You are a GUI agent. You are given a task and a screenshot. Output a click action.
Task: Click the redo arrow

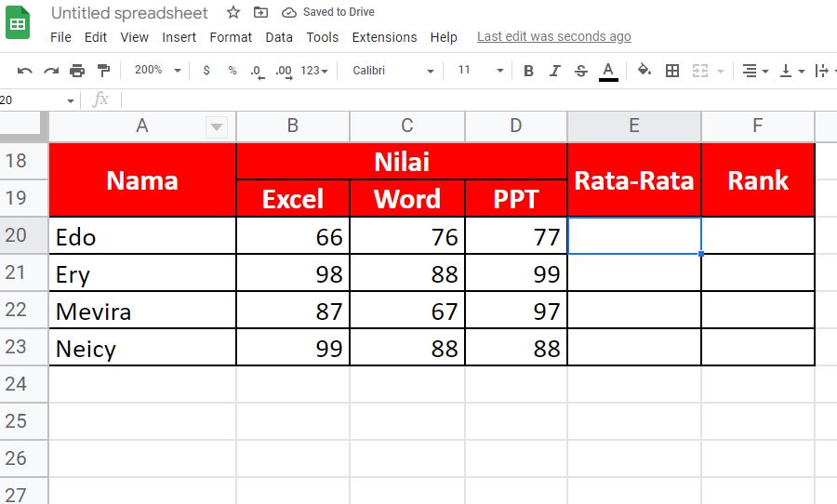pyautogui.click(x=51, y=71)
